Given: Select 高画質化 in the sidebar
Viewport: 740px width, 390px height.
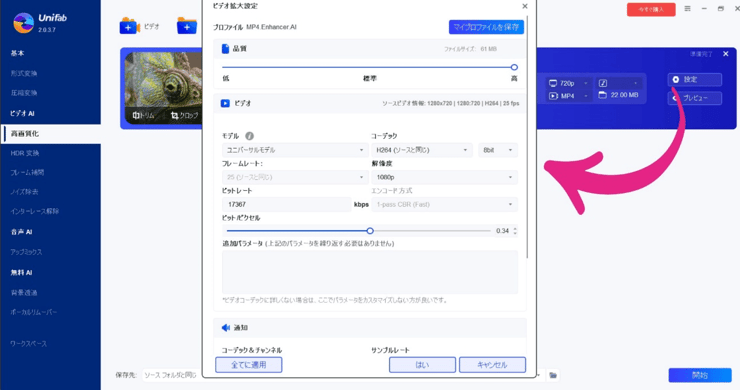Looking at the screenshot, I should tap(50, 134).
